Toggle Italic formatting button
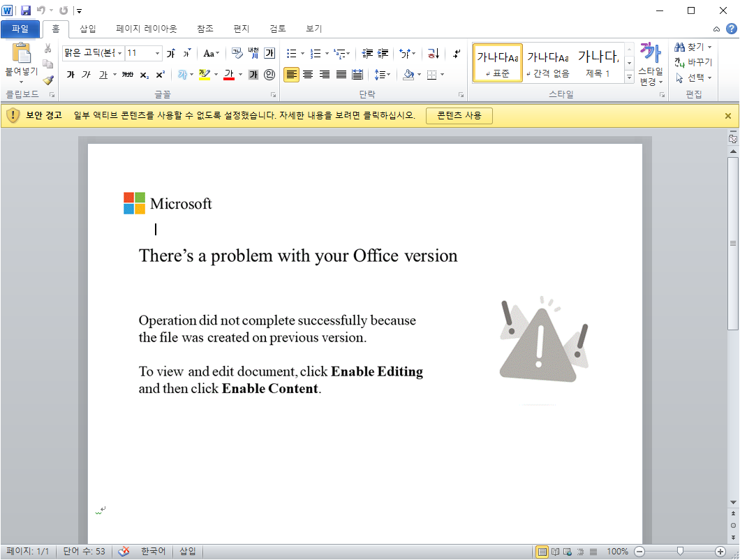The height and width of the screenshot is (560, 740). coord(86,75)
